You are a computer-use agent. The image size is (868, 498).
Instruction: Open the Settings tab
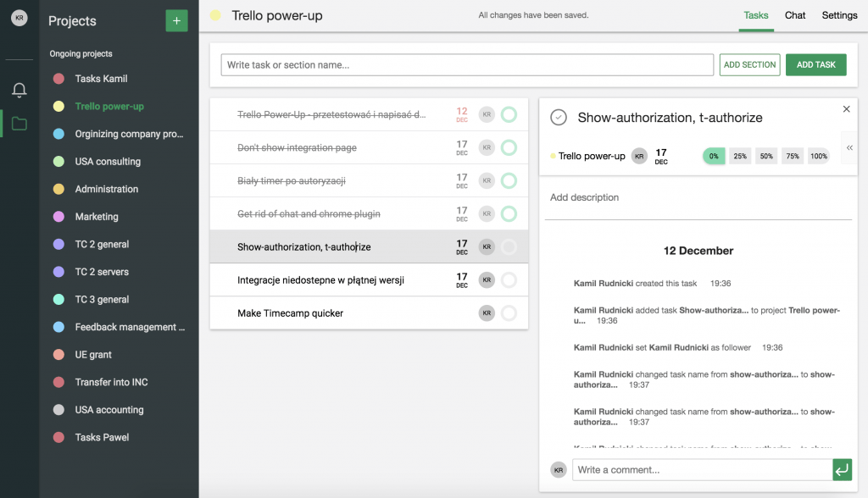click(x=839, y=15)
